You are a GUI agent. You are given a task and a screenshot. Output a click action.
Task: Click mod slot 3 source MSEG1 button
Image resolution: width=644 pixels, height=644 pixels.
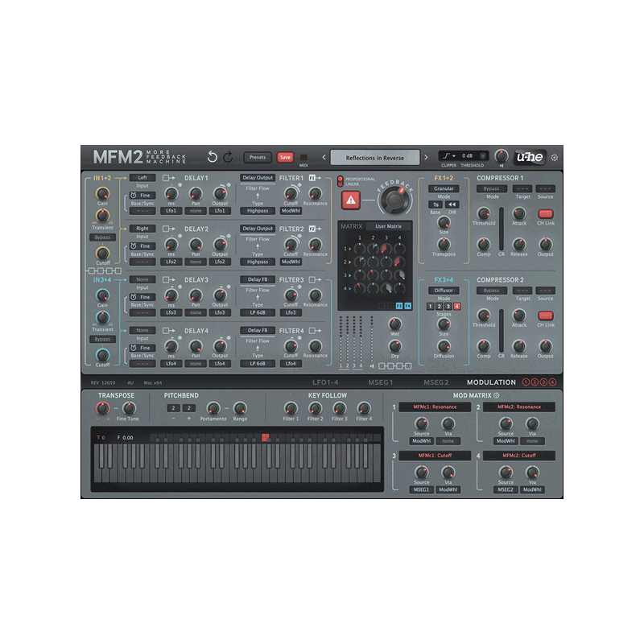421,489
